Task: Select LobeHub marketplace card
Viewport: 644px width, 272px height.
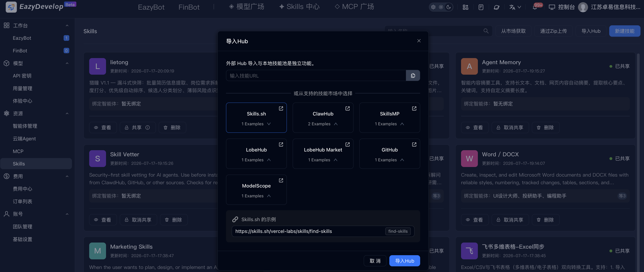Action: point(256,153)
